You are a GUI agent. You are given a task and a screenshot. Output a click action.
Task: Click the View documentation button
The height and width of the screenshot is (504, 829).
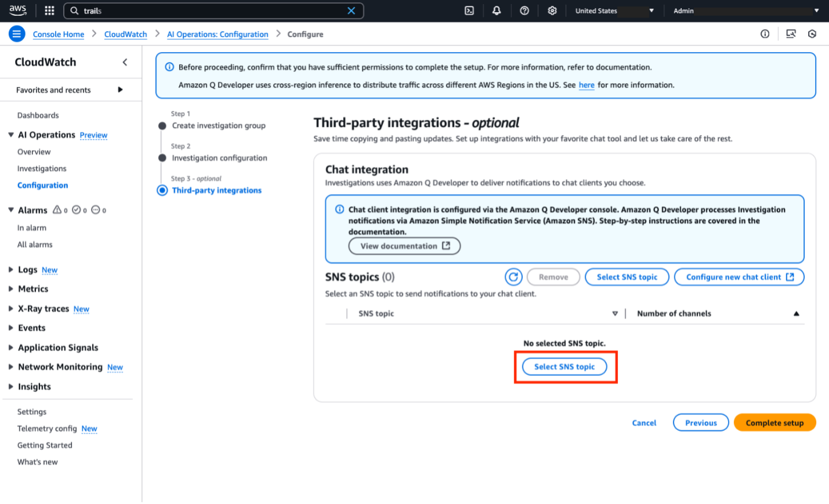405,246
